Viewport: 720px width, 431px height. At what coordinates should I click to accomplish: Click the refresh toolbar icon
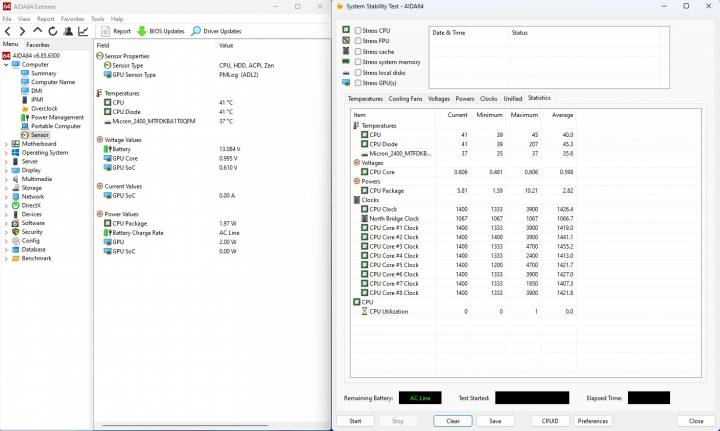click(53, 31)
